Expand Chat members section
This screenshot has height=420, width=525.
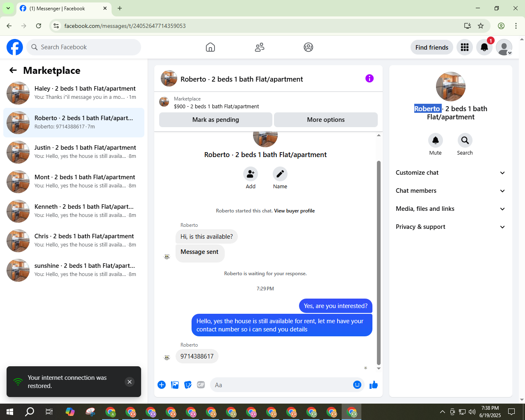(x=451, y=191)
